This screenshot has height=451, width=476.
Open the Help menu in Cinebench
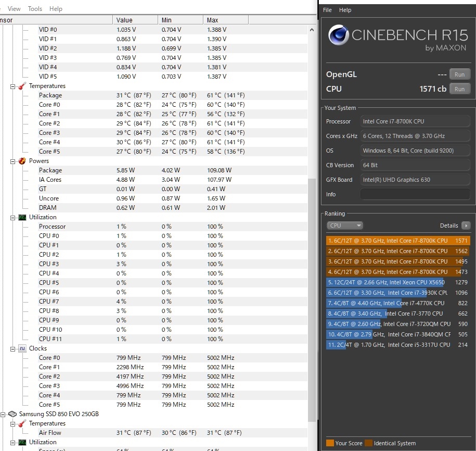click(345, 10)
